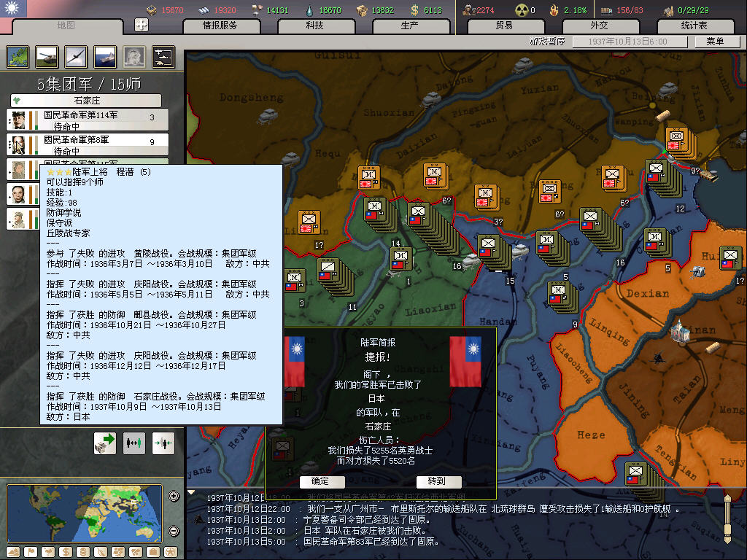Click the merge units converging arrows icon
The height and width of the screenshot is (560, 747).
[163, 443]
